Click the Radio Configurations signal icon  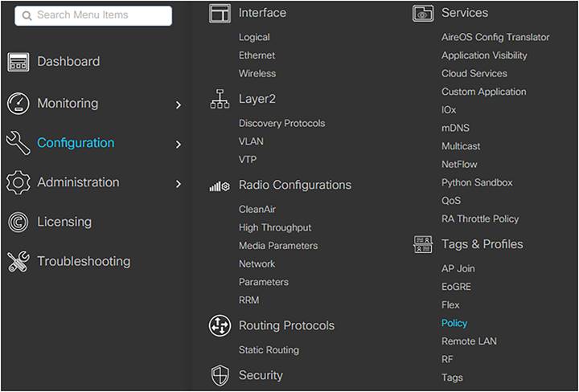tap(220, 186)
